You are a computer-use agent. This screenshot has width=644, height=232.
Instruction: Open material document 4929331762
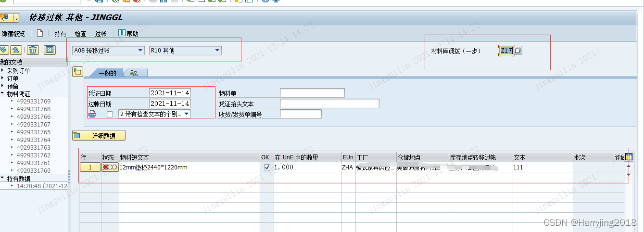click(x=33, y=155)
